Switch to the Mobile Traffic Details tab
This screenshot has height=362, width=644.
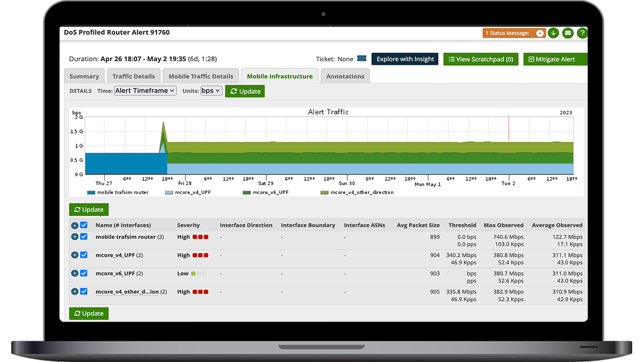tap(201, 76)
